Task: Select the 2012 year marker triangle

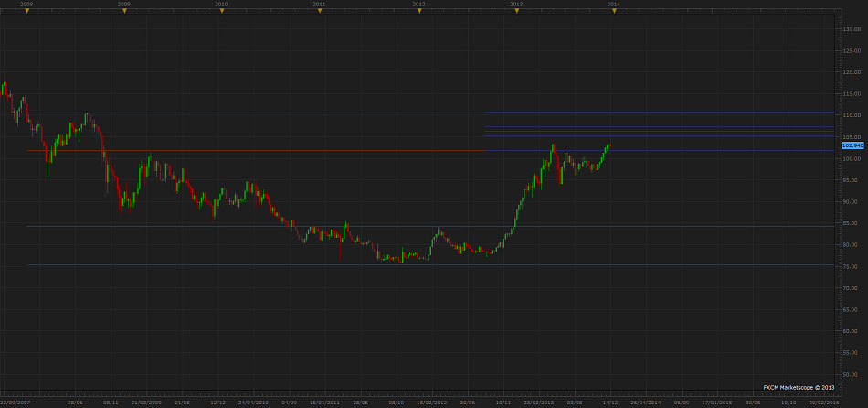Action: [418, 10]
